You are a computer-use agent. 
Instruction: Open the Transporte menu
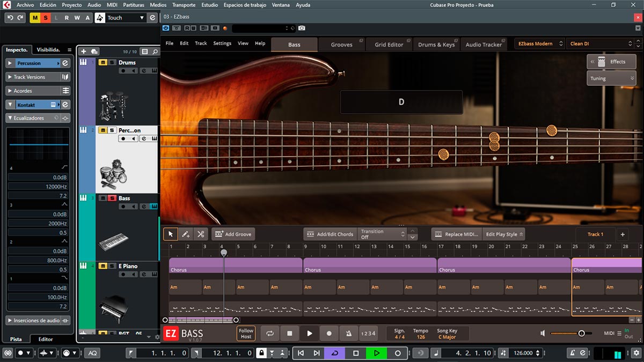(x=184, y=5)
